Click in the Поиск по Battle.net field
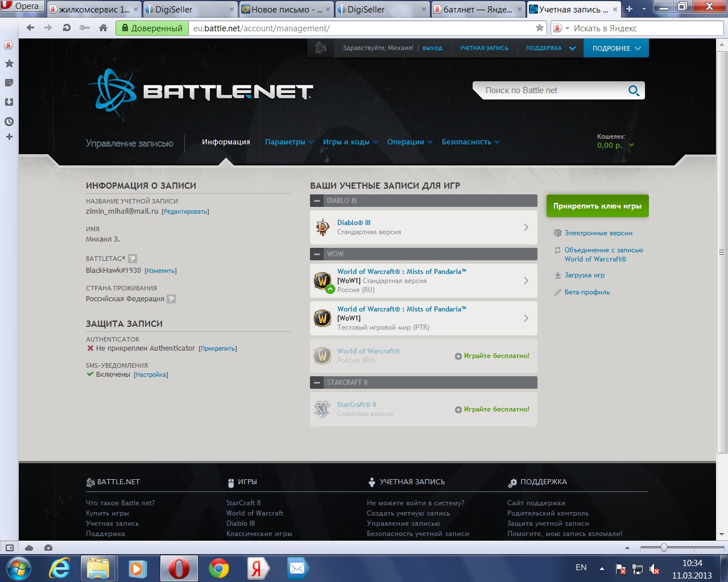Viewport: 728px width, 582px height. [x=552, y=90]
